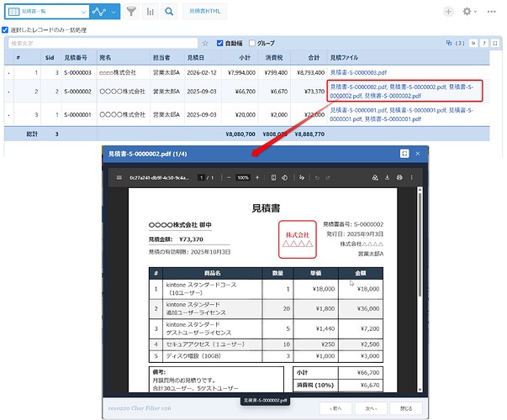Click the 2026-02-12 date cell

pos(202,73)
